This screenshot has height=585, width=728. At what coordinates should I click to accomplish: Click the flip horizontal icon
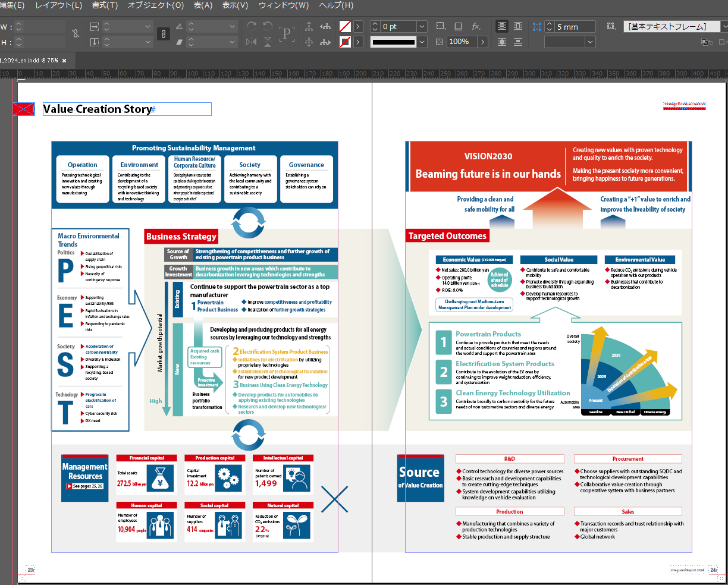pyautogui.click(x=252, y=42)
